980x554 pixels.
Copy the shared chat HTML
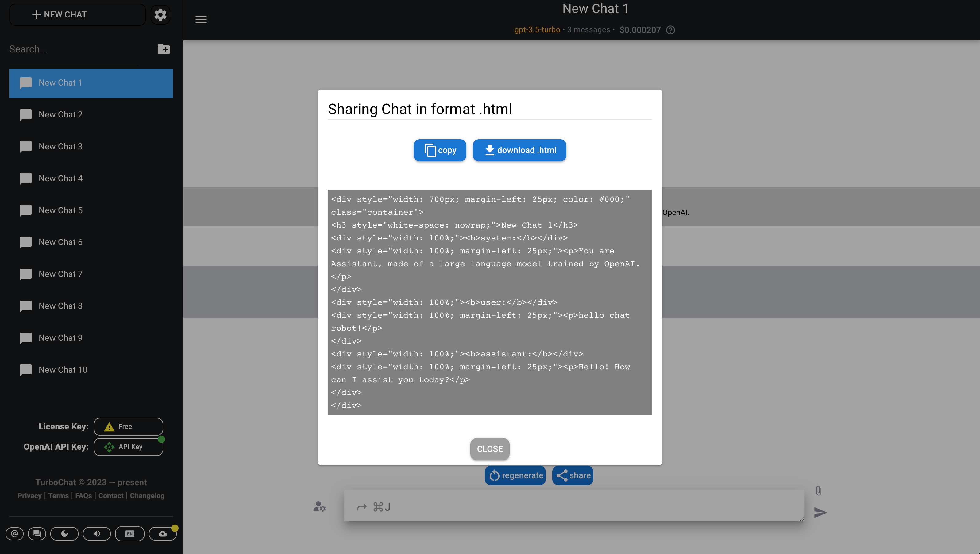click(x=440, y=150)
